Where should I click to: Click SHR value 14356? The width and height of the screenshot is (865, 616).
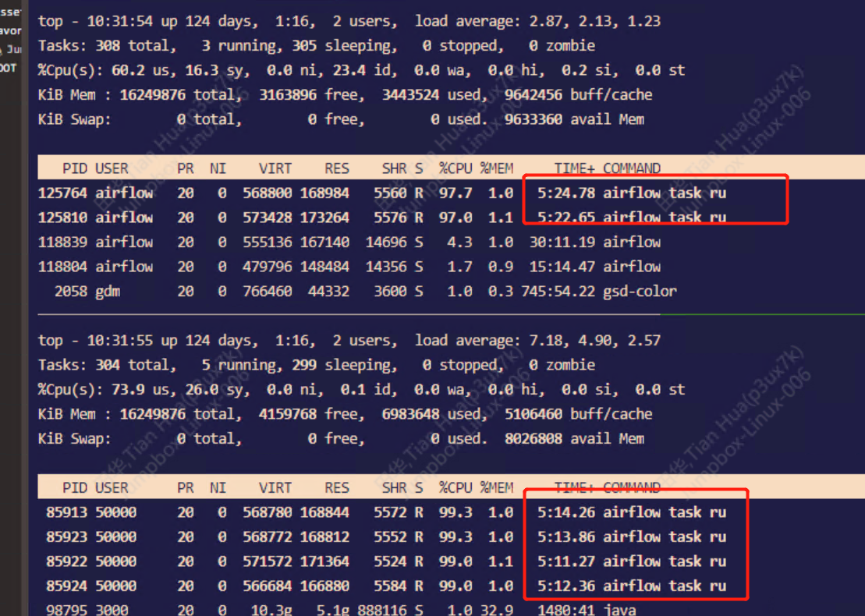pyautogui.click(x=386, y=267)
